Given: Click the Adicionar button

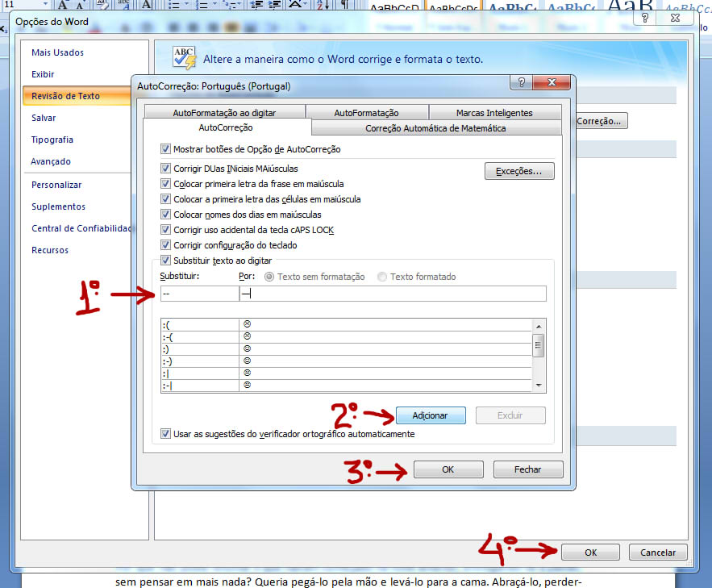Looking at the screenshot, I should pyautogui.click(x=431, y=415).
